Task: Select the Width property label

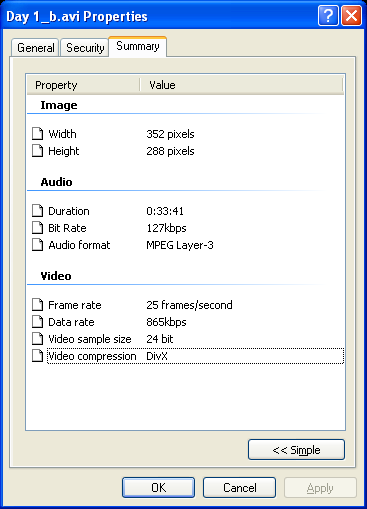Action: 62,134
